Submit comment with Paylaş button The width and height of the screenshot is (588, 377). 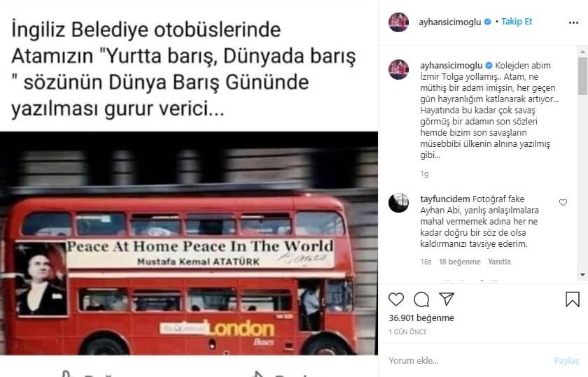pos(566,360)
